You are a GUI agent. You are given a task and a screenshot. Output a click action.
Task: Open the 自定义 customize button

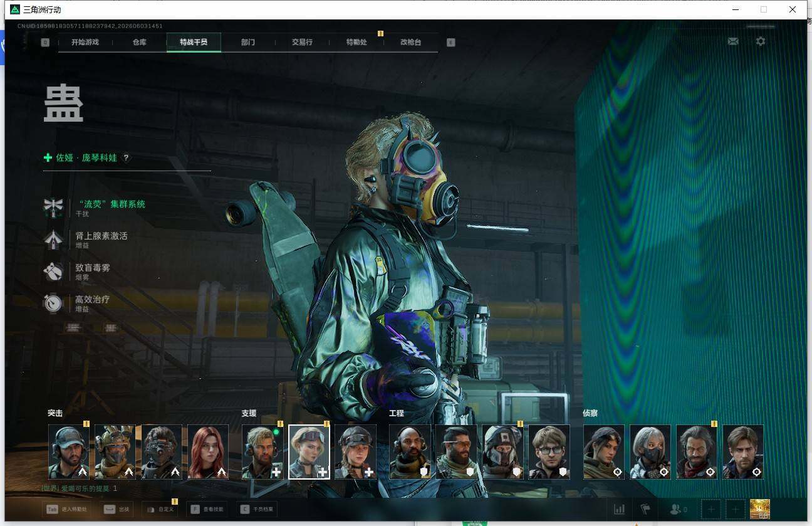click(160, 510)
